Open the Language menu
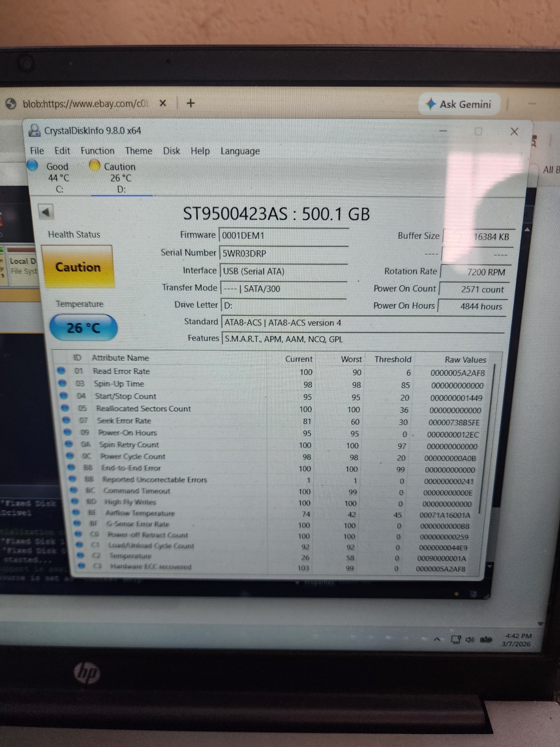560x747 pixels. tap(240, 151)
